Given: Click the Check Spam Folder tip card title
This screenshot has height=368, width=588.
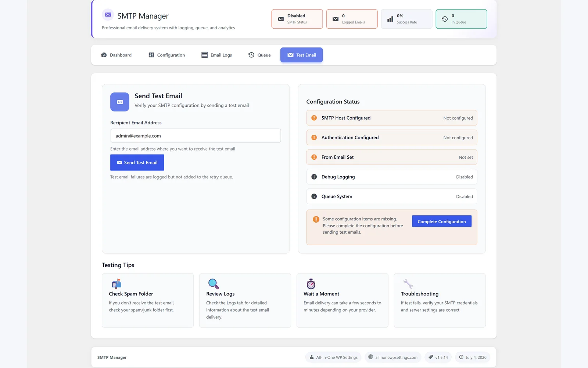Looking at the screenshot, I should click(x=131, y=294).
